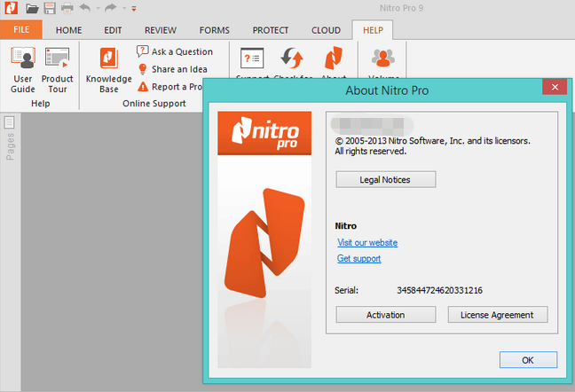This screenshot has height=392, width=575.
Task: Open the FILE menu
Action: pyautogui.click(x=21, y=29)
